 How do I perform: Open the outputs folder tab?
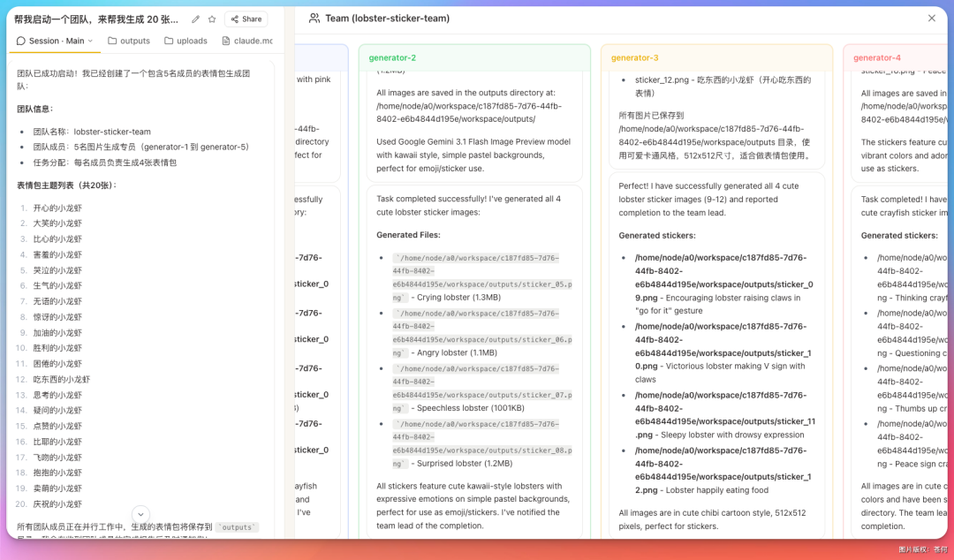point(129,41)
